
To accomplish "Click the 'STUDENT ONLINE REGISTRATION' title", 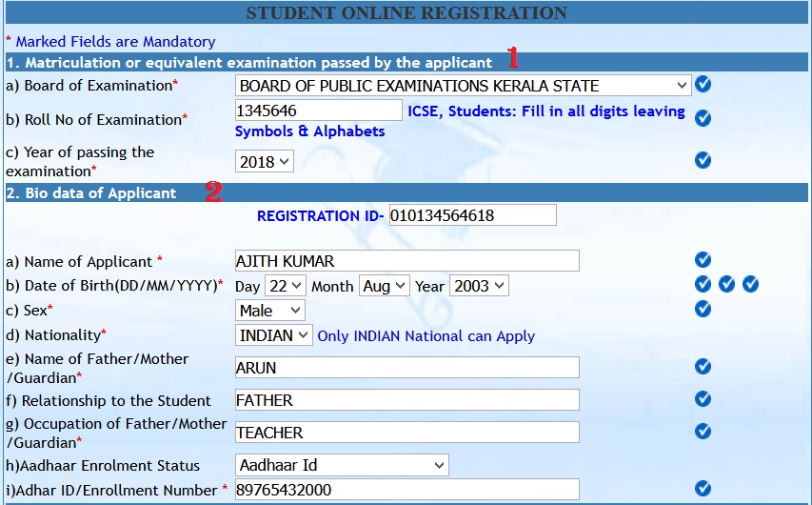I will click(x=406, y=13).
